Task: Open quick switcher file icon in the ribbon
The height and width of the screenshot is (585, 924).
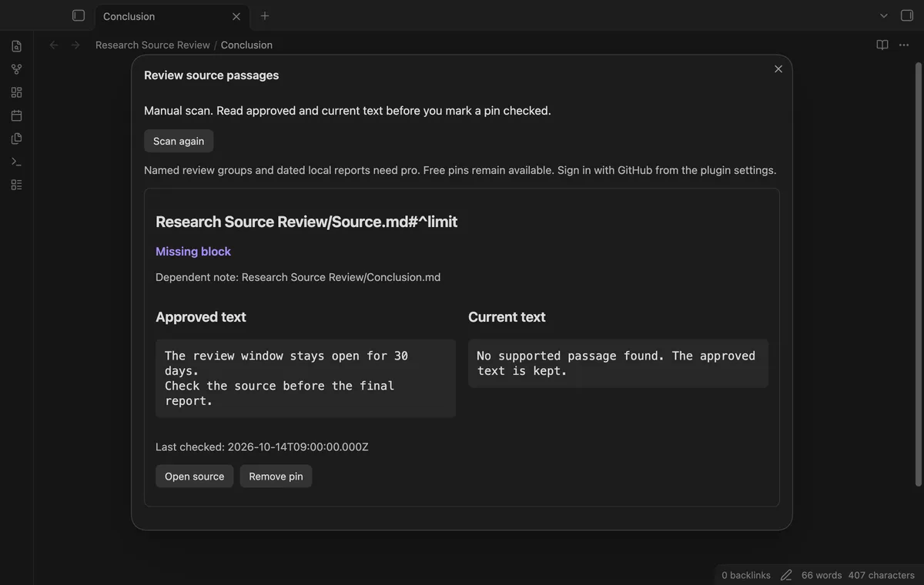Action: [x=16, y=46]
